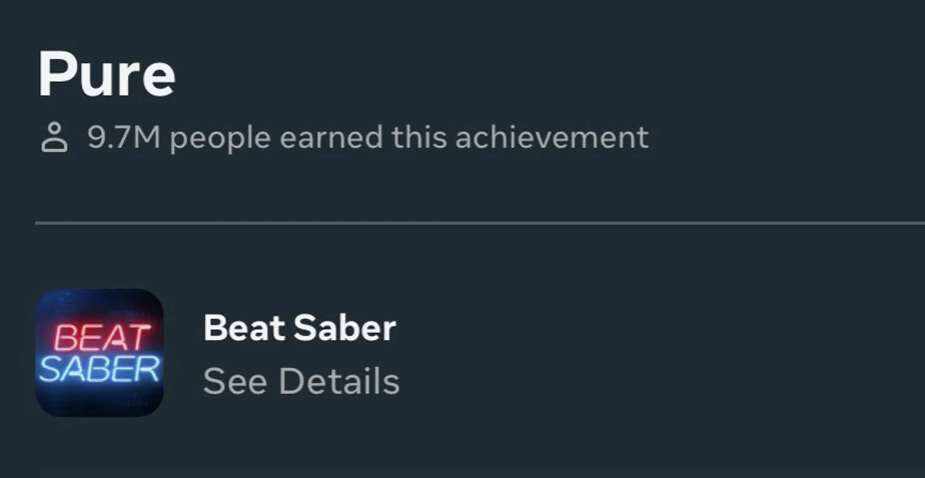The image size is (925, 478).
Task: Click the word "Details" under Beat Saber
Action: 338,381
